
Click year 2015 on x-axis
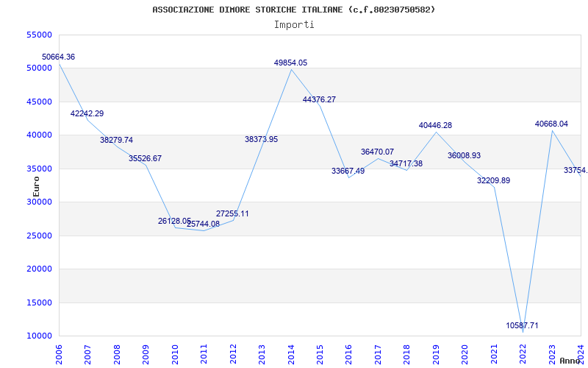coord(320,355)
